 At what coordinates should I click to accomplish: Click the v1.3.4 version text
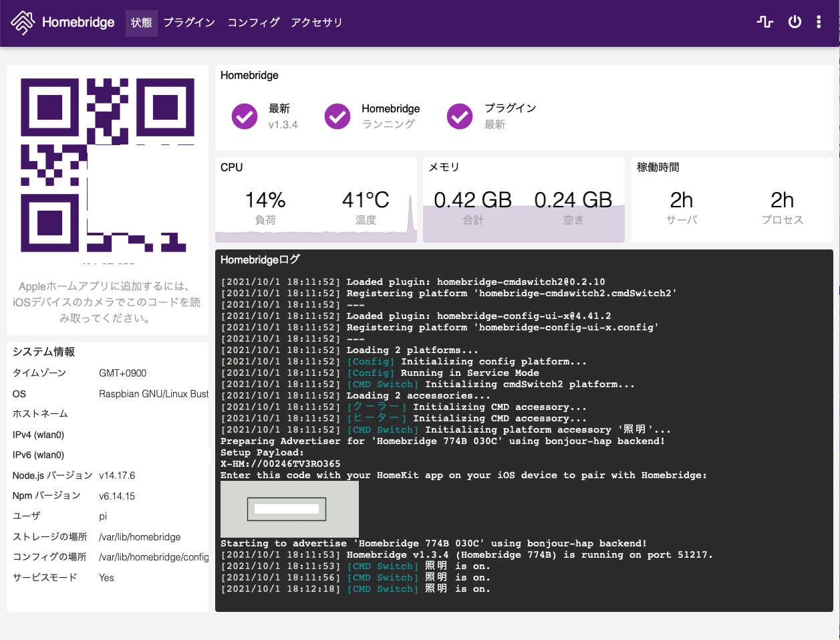283,125
